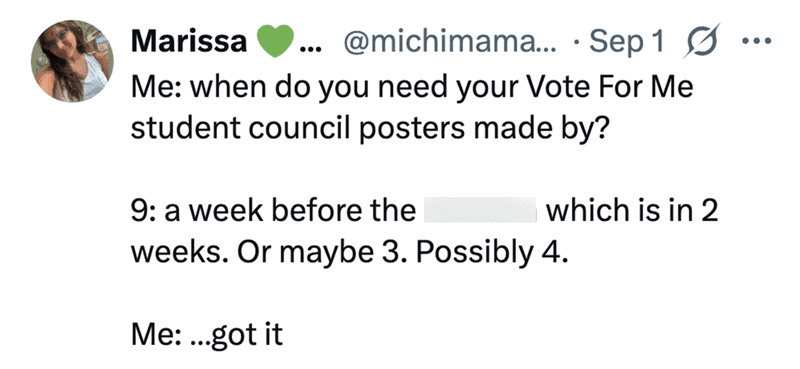The height and width of the screenshot is (369, 800).
Task: Click the line starting "Me: when do you"
Action: (412, 87)
